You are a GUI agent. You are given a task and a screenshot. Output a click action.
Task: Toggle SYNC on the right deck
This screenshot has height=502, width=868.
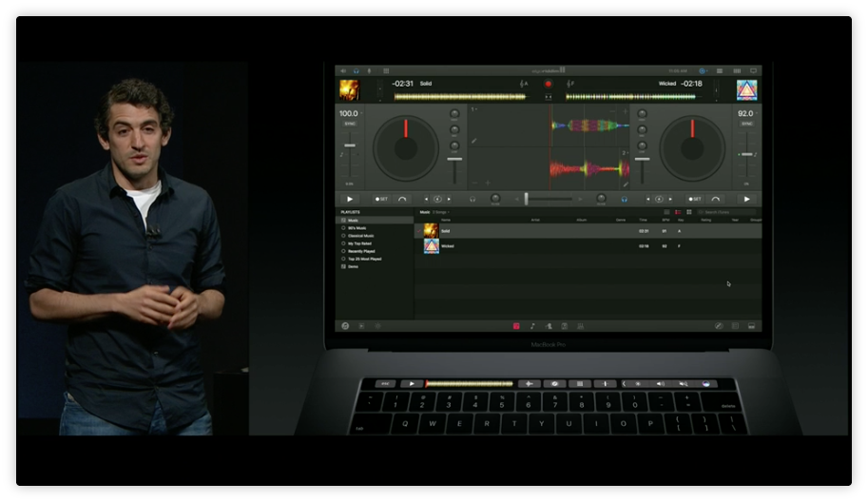[x=746, y=124]
